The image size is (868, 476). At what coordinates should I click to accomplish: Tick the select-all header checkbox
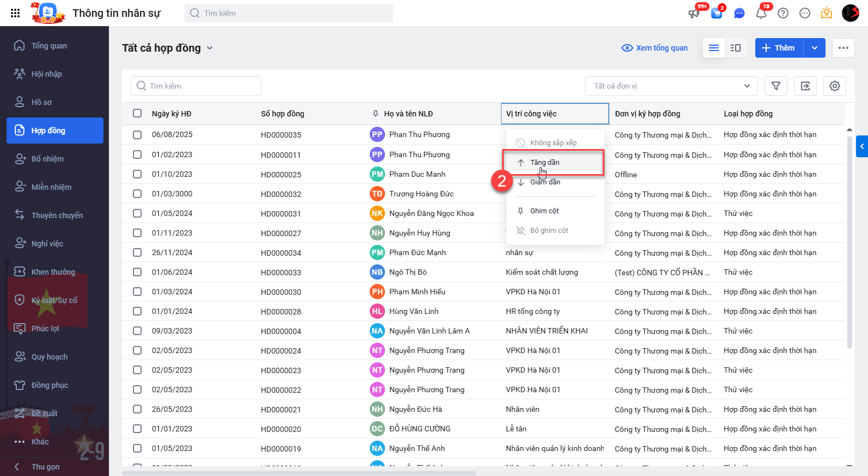pos(137,113)
